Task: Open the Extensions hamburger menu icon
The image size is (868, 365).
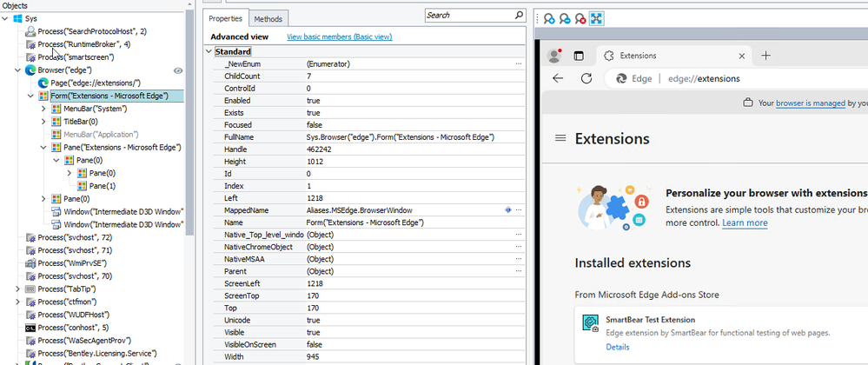Action: pyautogui.click(x=560, y=139)
